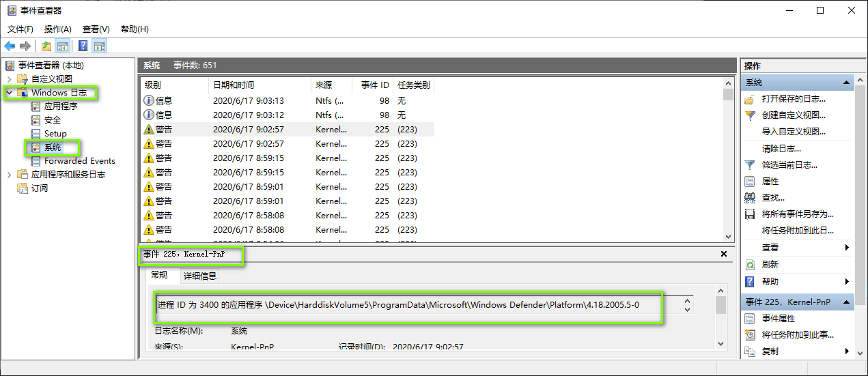
Task: Click the Back arrow toolbar icon
Action: tap(10, 46)
